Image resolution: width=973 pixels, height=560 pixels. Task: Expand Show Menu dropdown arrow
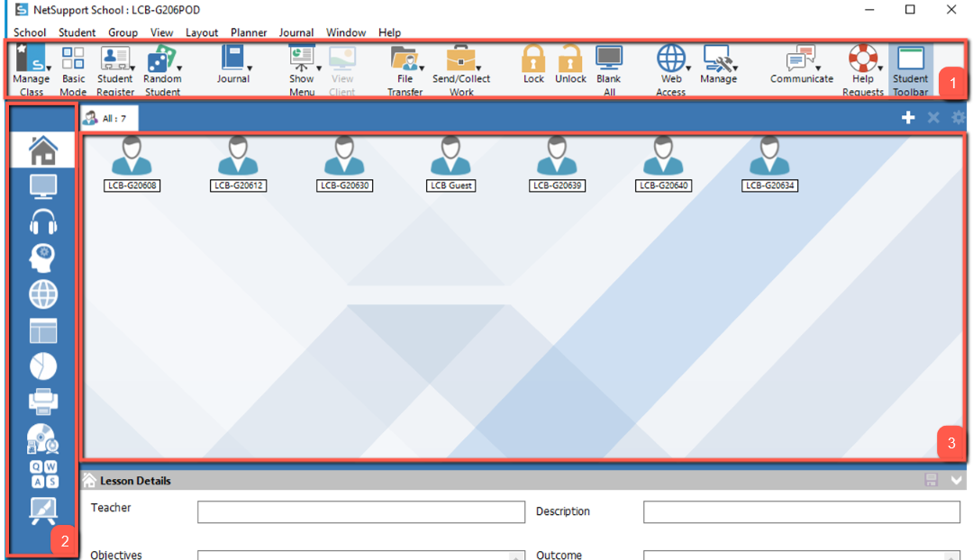coord(319,68)
